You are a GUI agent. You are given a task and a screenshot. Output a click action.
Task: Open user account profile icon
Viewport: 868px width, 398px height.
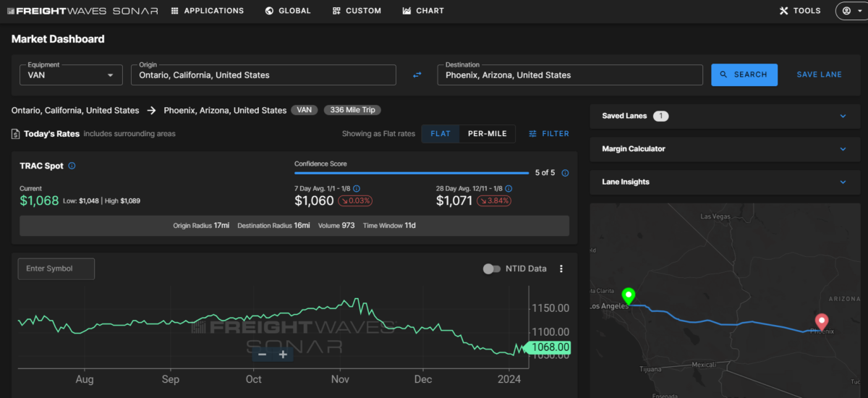pyautogui.click(x=851, y=11)
